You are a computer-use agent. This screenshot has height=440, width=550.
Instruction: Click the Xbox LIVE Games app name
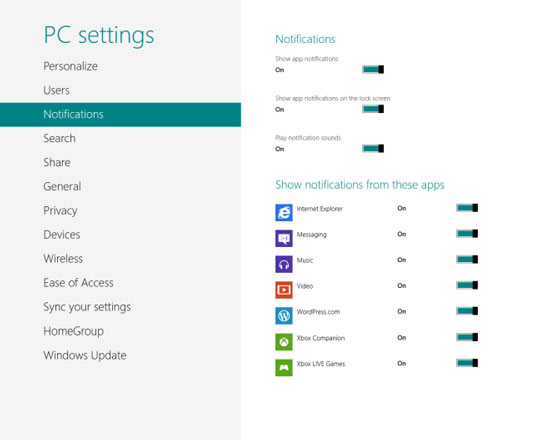tap(321, 364)
